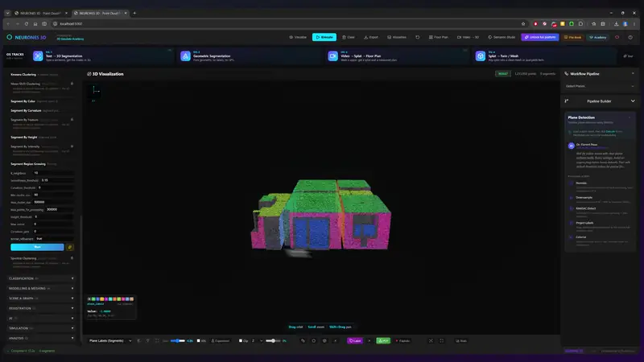Image resolution: width=644 pixels, height=362 pixels.
Task: Expand the Registration section
Action: [41, 308]
